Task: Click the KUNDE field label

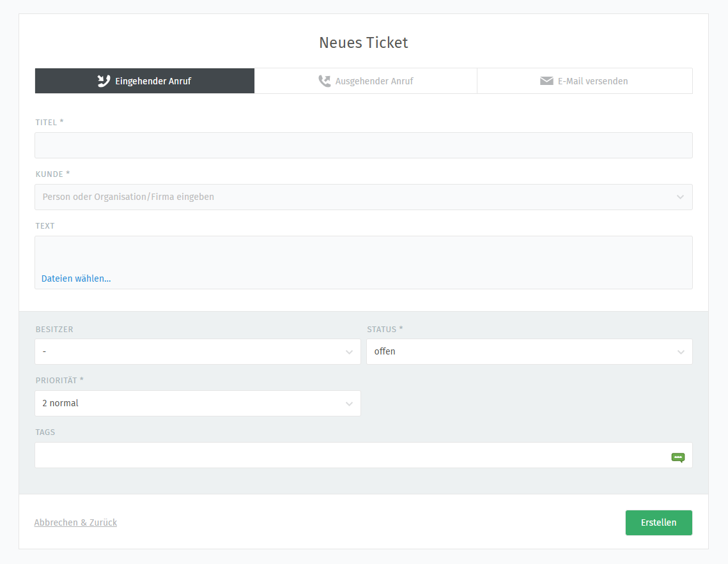Action: coord(52,174)
